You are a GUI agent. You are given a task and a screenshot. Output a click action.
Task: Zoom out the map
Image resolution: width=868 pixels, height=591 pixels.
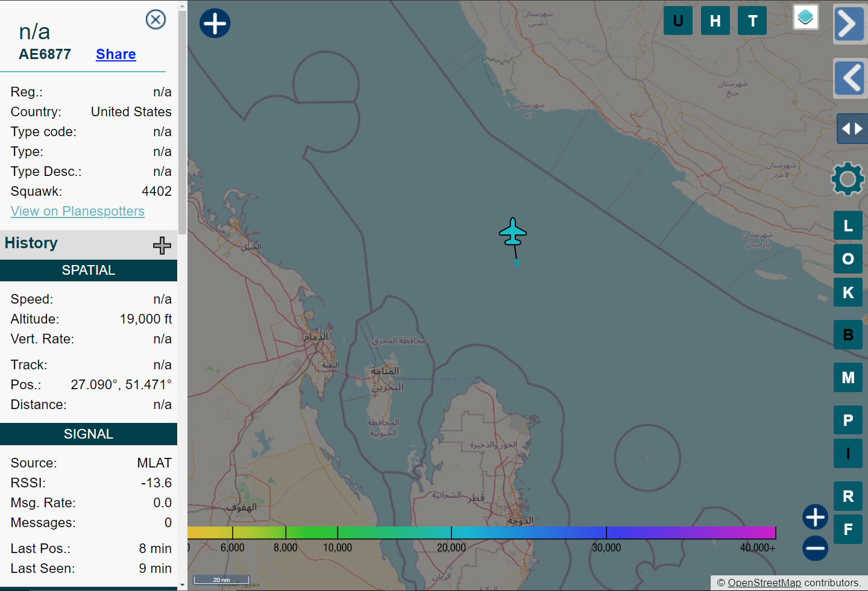(x=815, y=548)
